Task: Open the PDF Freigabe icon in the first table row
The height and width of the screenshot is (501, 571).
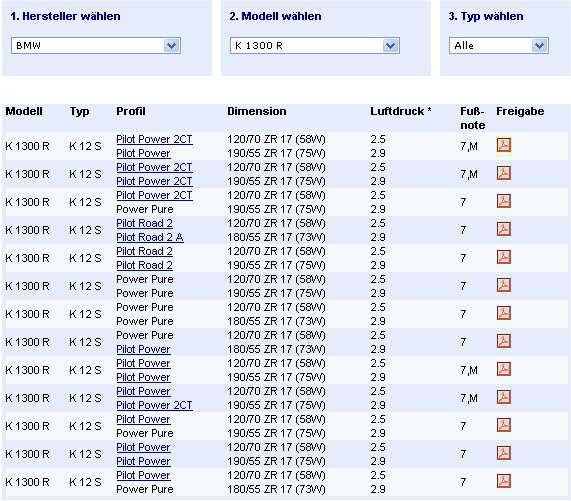Action: (x=504, y=145)
